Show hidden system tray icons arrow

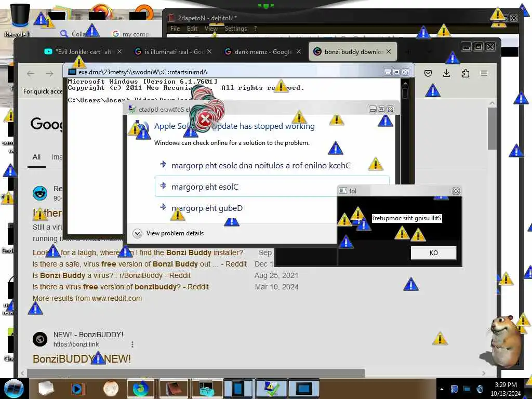pos(442,389)
